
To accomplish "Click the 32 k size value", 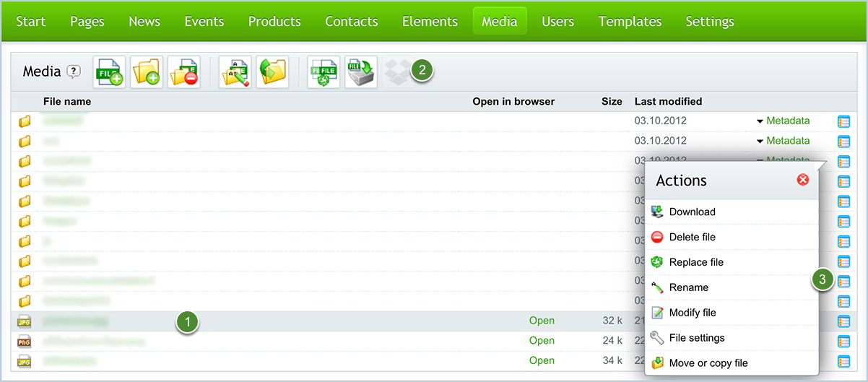I will 614,321.
